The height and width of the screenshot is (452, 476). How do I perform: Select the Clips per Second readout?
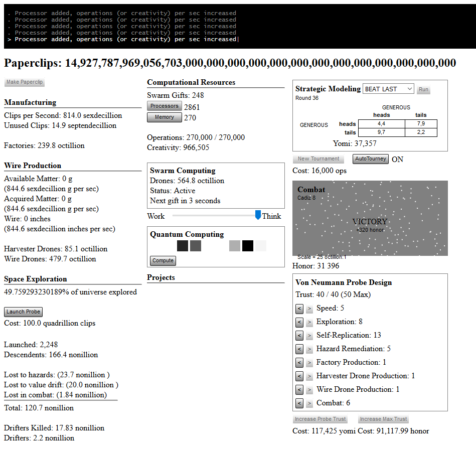coord(63,116)
